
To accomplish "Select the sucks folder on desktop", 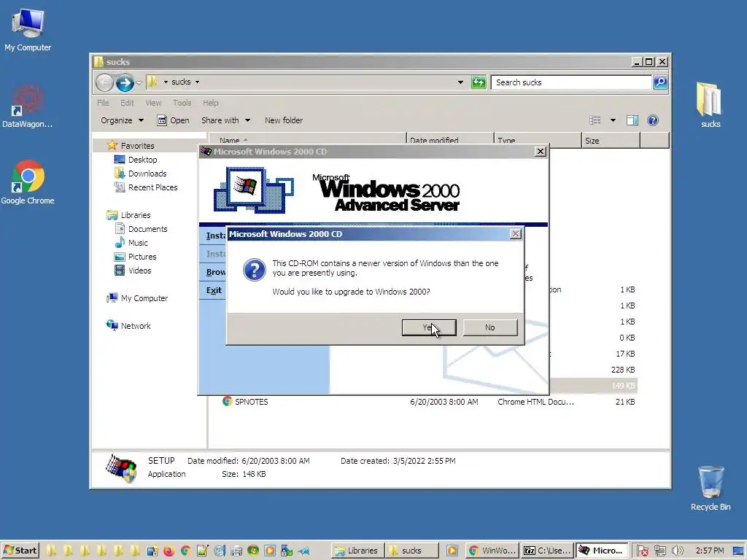I will click(711, 105).
